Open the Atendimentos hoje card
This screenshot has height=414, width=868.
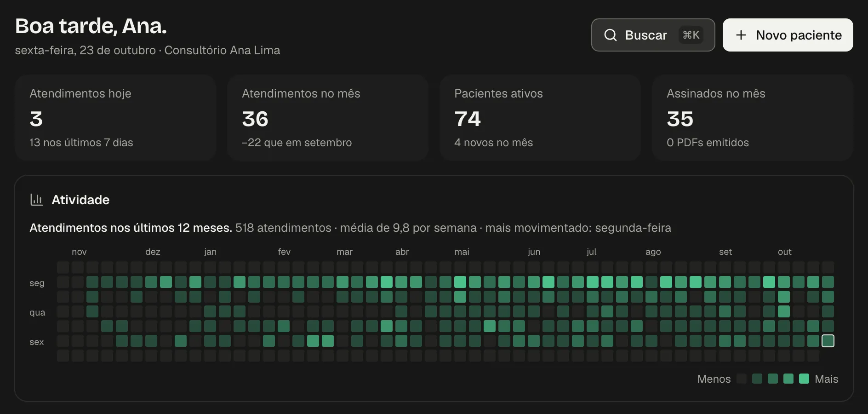[115, 118]
